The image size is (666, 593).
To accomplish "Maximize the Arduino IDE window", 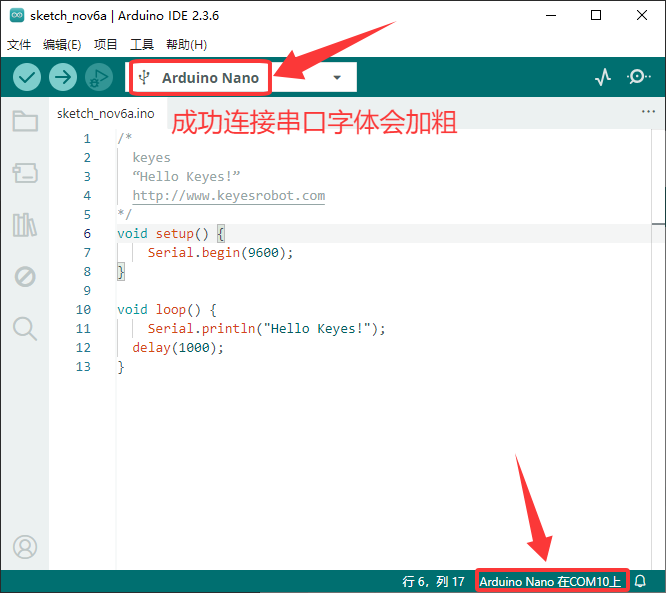I will (x=596, y=15).
